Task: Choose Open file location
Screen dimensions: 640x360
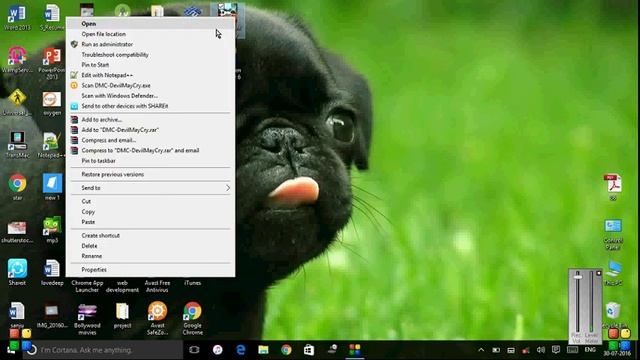Action: click(150, 34)
